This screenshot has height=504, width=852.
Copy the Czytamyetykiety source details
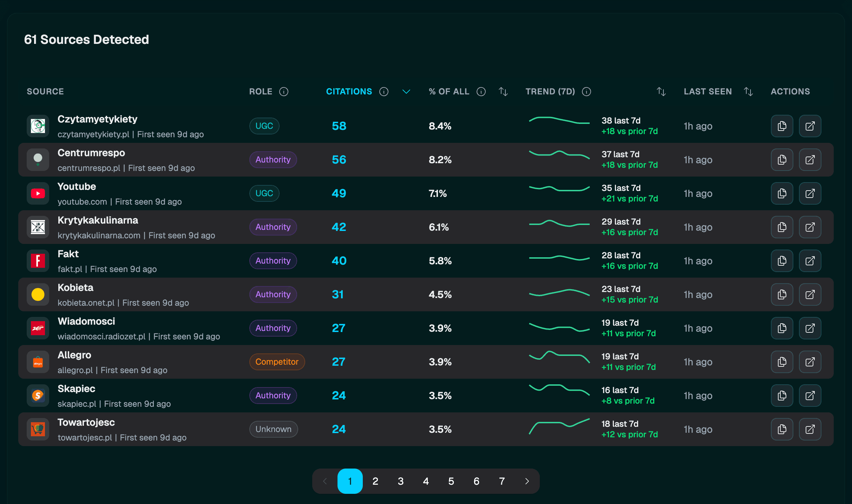pyautogui.click(x=782, y=126)
